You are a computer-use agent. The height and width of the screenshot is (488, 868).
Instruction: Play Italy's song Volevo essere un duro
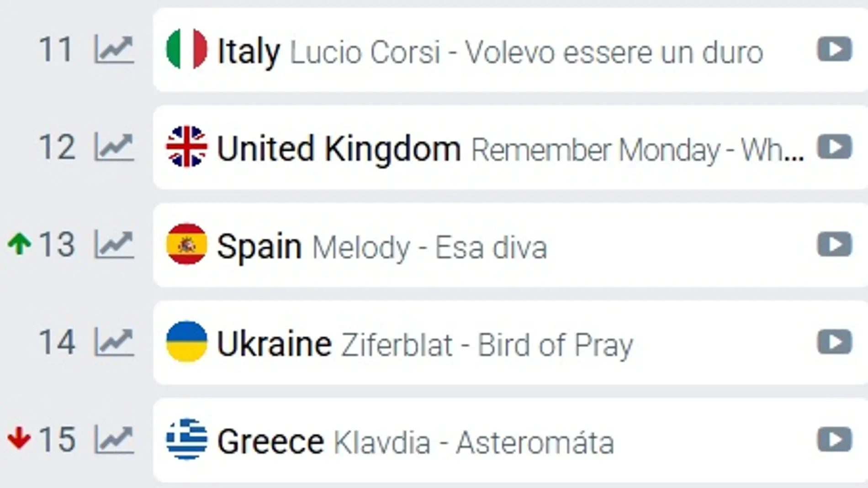point(834,49)
